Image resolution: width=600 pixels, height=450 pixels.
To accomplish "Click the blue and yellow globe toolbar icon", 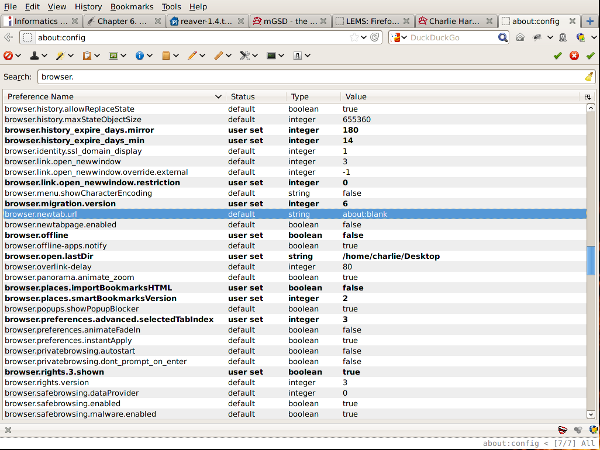I will pos(580,38).
